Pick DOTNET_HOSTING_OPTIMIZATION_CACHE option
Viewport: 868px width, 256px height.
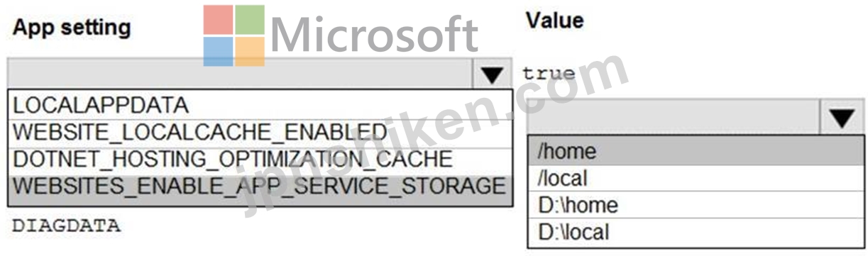(260, 159)
